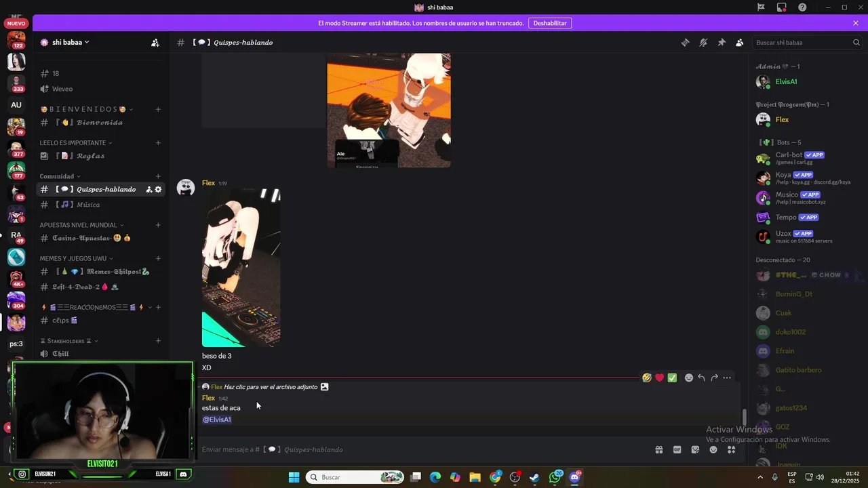Screen dimensions: 868x488
Task: Open more options ellipsis on message
Action: [727, 378]
